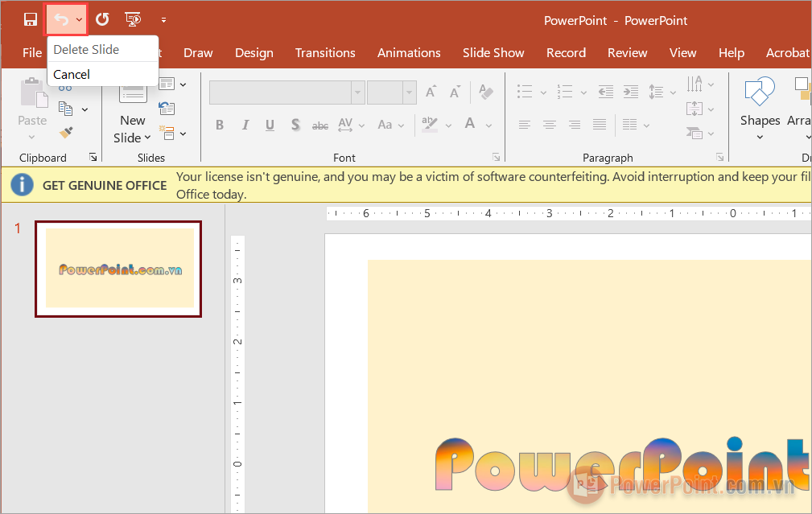This screenshot has width=812, height=514.
Task: Click the Change Case Aa icon
Action: pyautogui.click(x=385, y=125)
